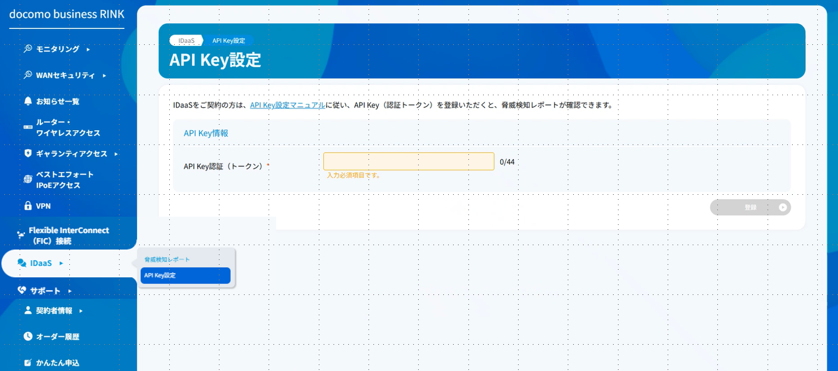
Task: Click the 登録 button
Action: click(x=750, y=207)
